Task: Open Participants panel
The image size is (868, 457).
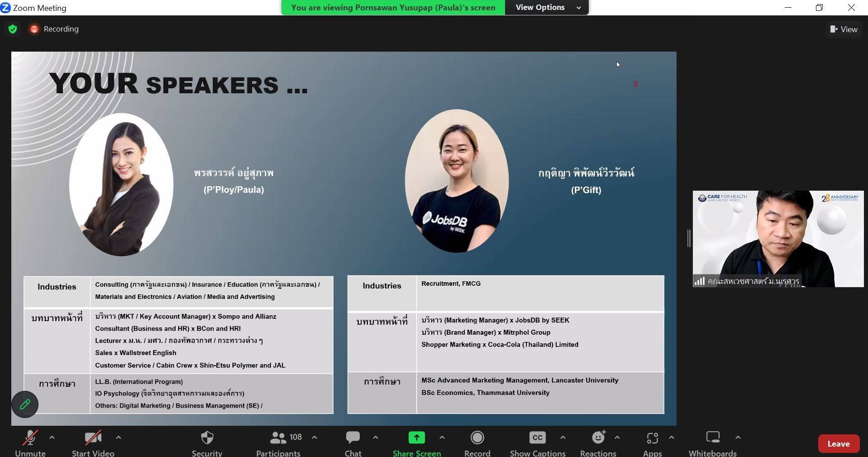Action: click(278, 443)
